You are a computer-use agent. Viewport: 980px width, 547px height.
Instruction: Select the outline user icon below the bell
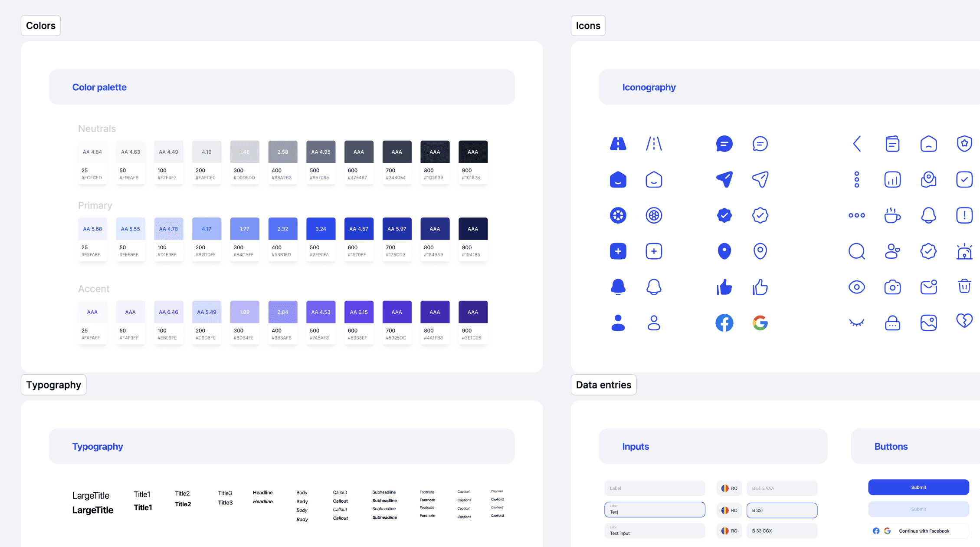pyautogui.click(x=654, y=323)
